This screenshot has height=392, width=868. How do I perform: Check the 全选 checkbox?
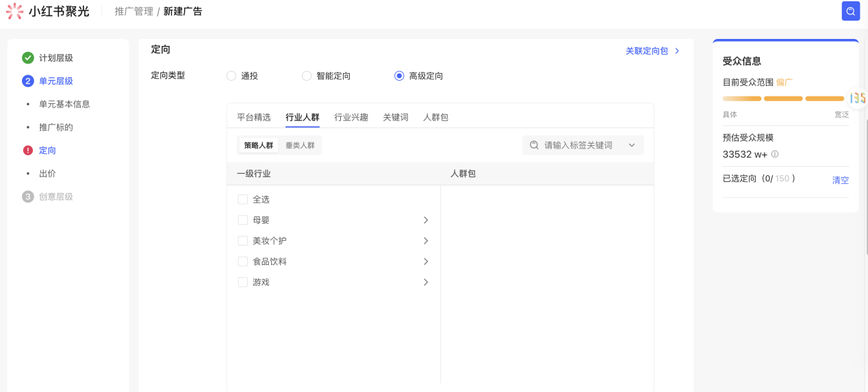click(242, 200)
